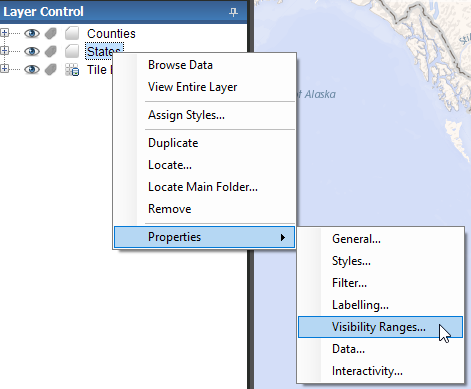Toggle visibility eye for Counties layer
The width and height of the screenshot is (471, 389).
(x=32, y=33)
